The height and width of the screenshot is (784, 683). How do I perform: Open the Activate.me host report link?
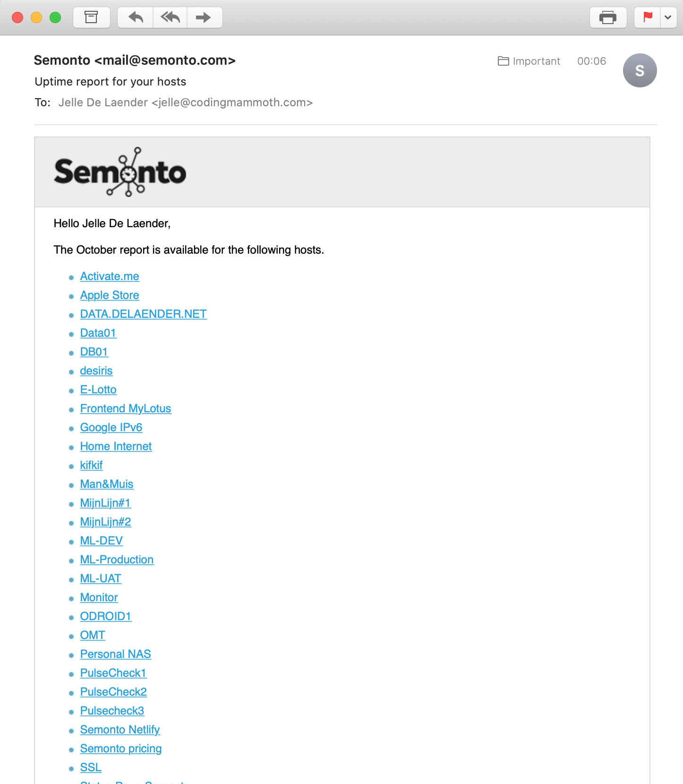click(x=110, y=276)
